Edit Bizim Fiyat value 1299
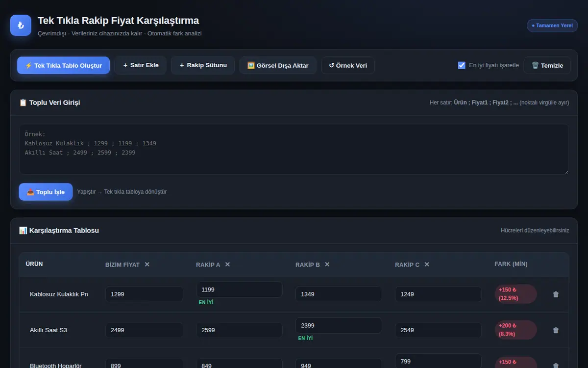Image resolution: width=588 pixels, height=368 pixels. [144, 294]
